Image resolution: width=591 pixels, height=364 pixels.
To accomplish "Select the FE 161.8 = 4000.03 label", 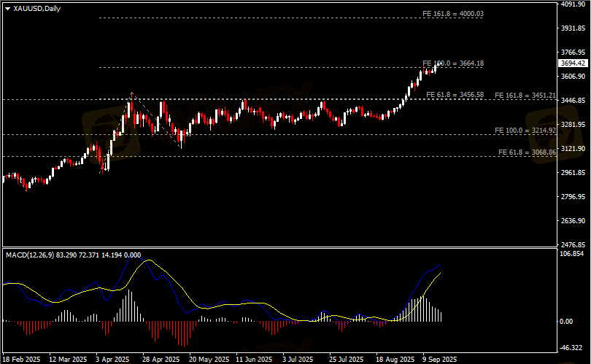I will pyautogui.click(x=452, y=15).
